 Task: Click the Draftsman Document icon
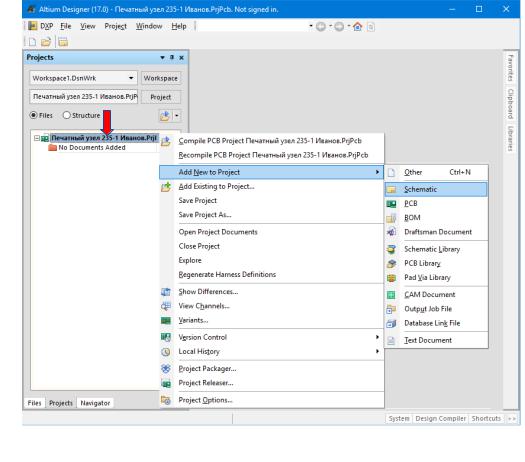391,232
